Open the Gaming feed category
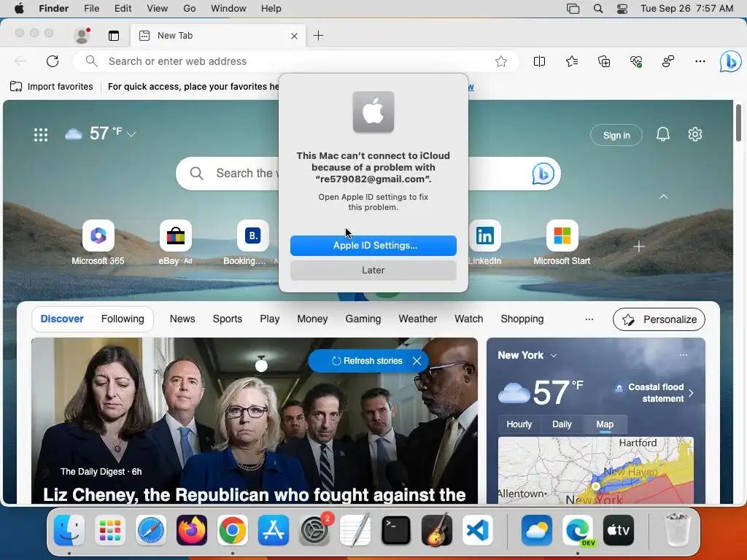The image size is (747, 560). pos(363,319)
